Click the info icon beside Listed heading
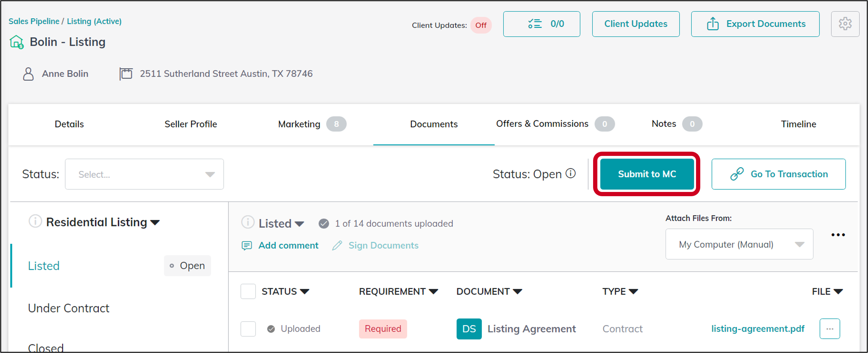 (248, 222)
